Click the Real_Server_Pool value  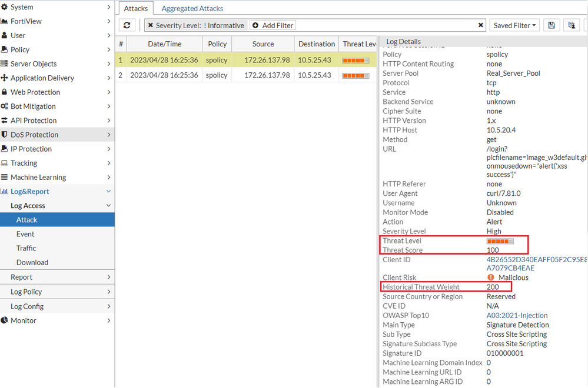point(513,73)
